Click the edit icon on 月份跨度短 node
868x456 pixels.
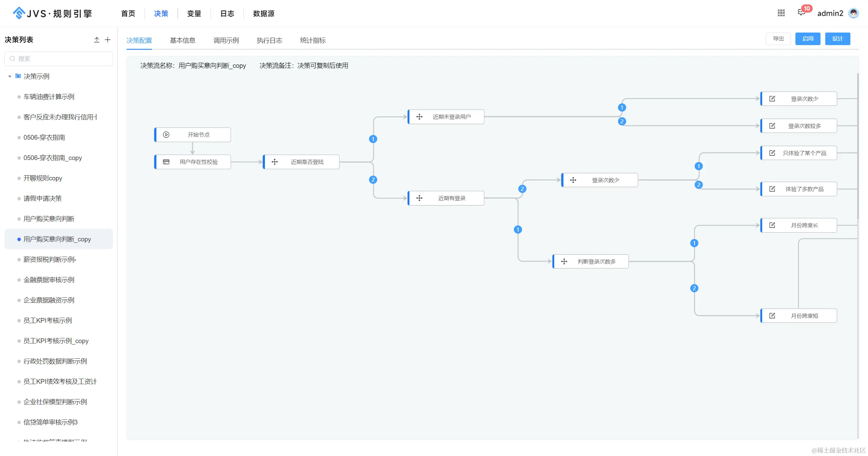click(x=772, y=316)
